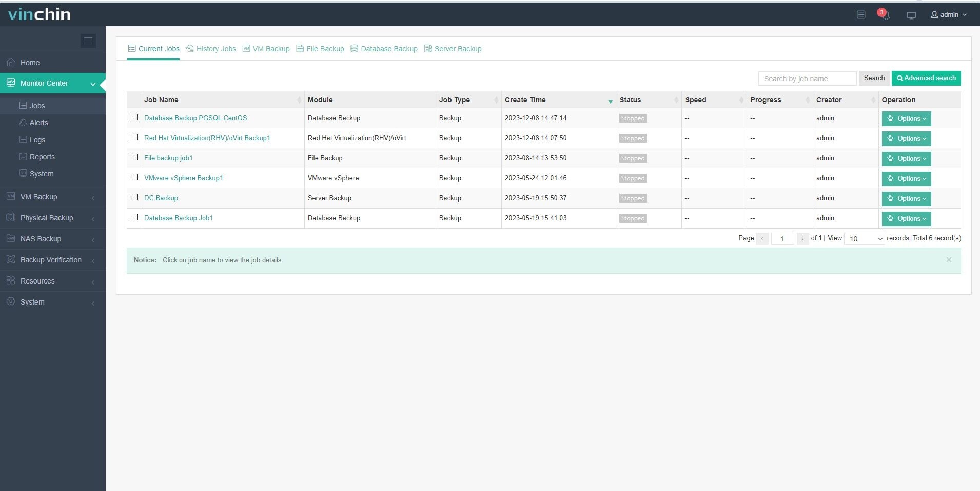The image size is (980, 491).
Task: Click Stopped status of DC Backup
Action: [633, 198]
